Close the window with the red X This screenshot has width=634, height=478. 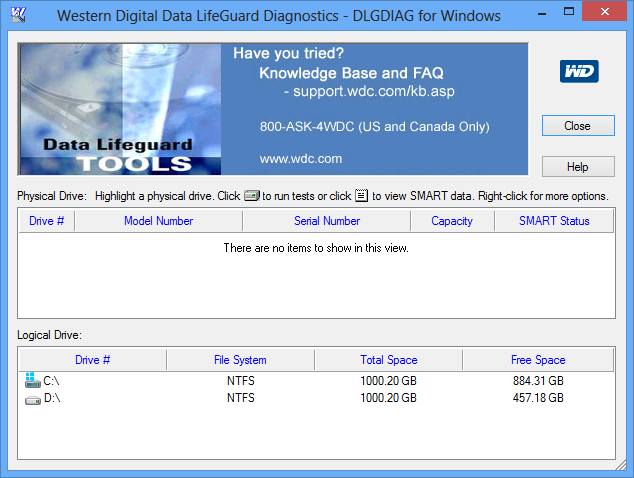[604, 11]
